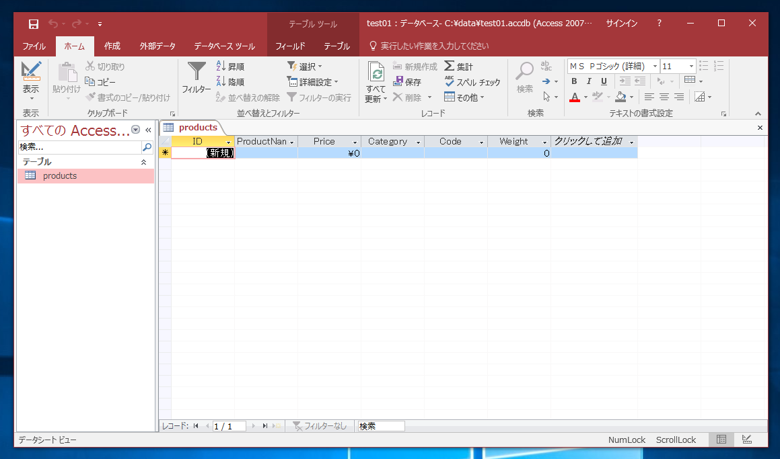Click the 検索 magnifier in ribbon

pos(524,78)
